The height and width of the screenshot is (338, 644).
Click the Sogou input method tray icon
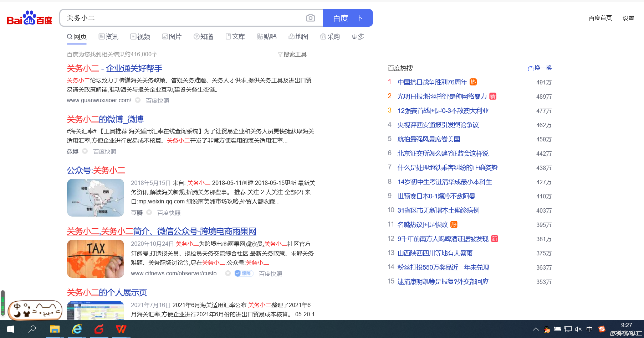click(602, 329)
